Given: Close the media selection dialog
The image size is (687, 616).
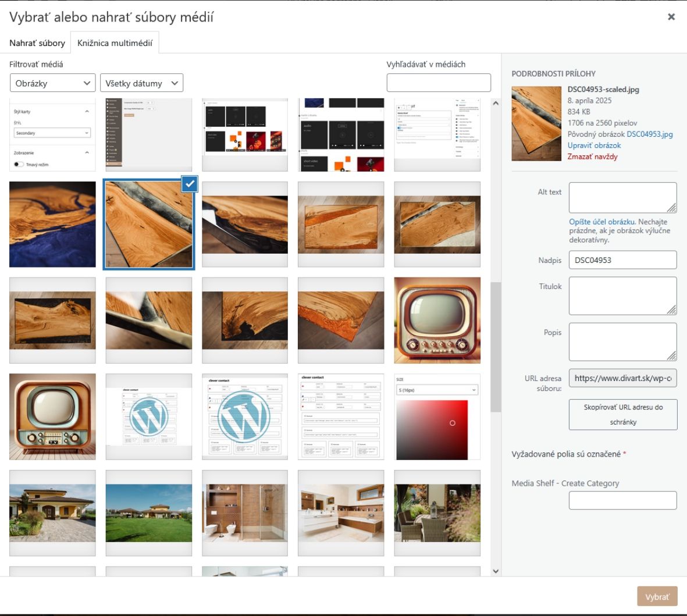Looking at the screenshot, I should [671, 17].
